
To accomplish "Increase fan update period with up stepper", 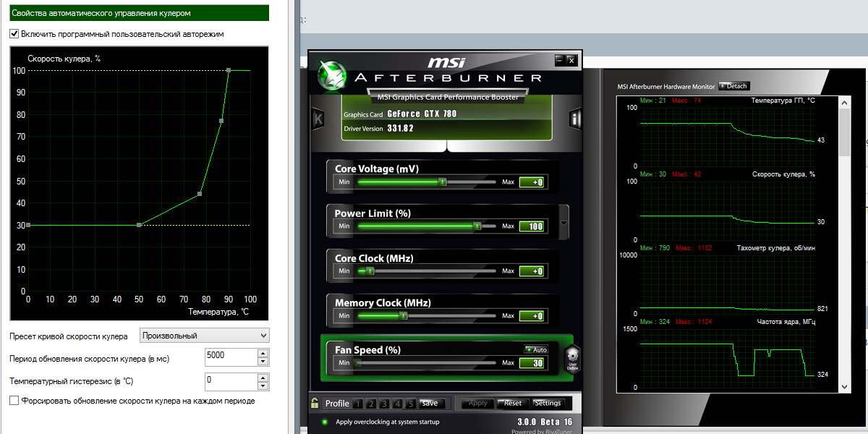I will pos(263,353).
